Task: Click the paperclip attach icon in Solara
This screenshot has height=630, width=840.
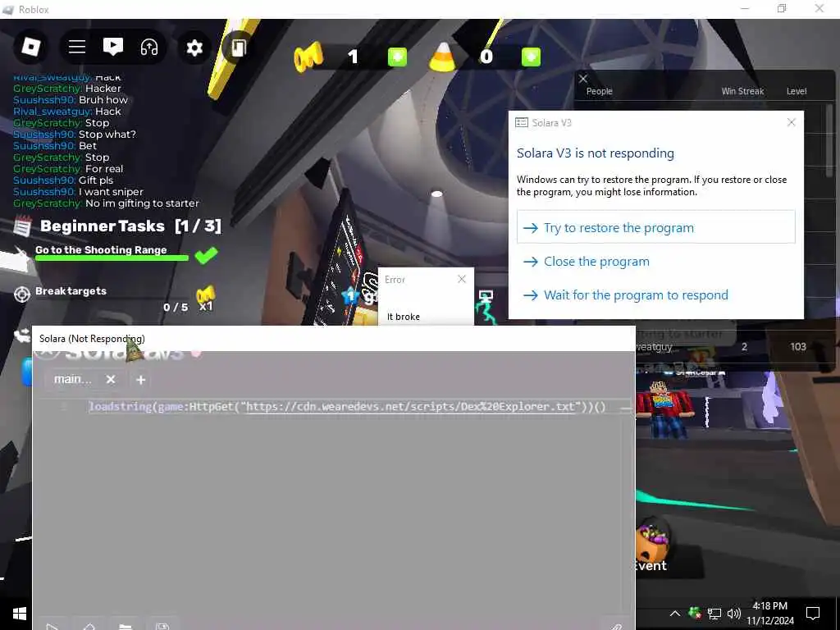Action: pos(617,626)
